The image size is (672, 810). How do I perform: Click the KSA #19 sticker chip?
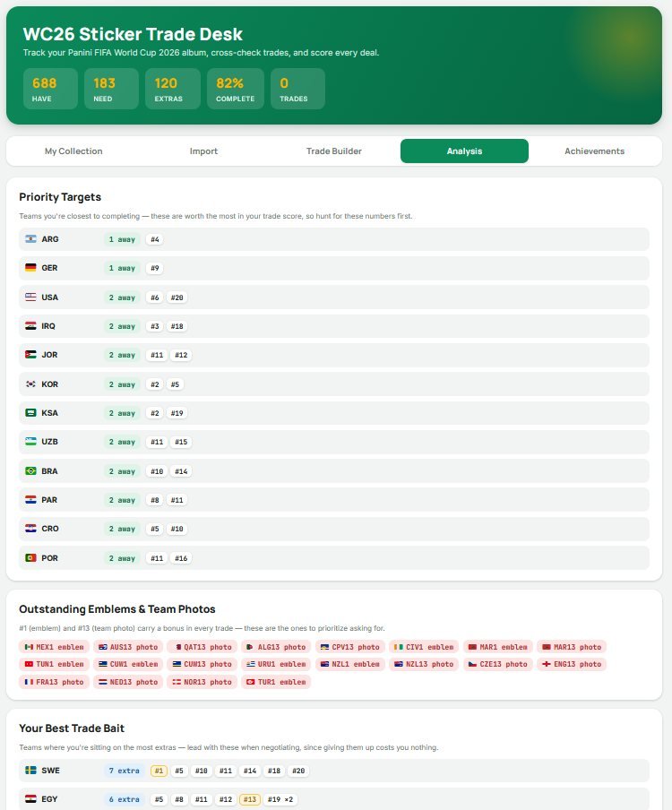coord(177,413)
